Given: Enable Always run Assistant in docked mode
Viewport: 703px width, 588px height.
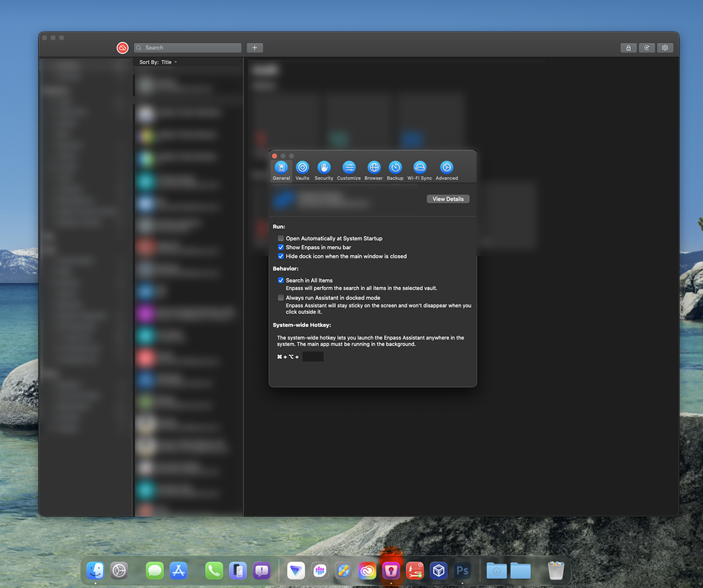Looking at the screenshot, I should (281, 298).
